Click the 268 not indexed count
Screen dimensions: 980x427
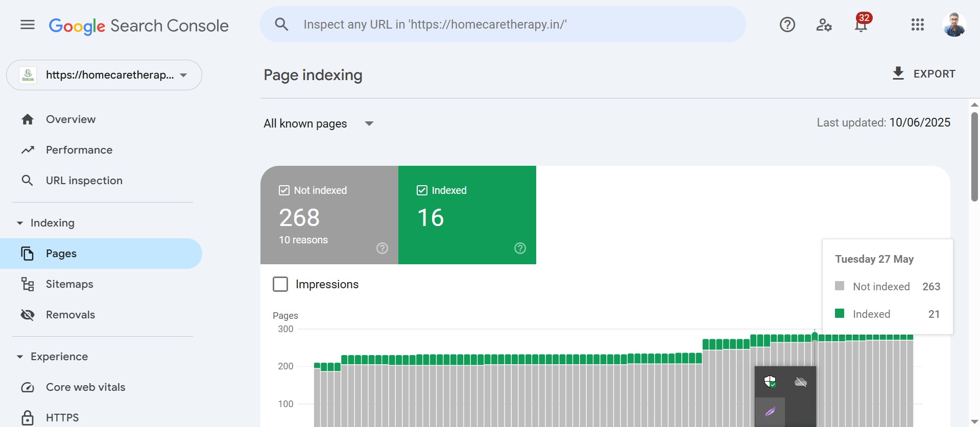pos(299,218)
